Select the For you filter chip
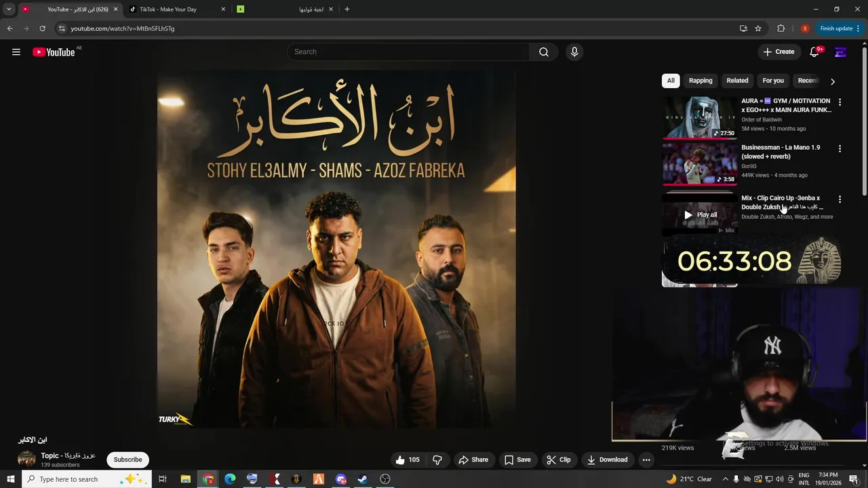This screenshot has height=488, width=868. [773, 81]
